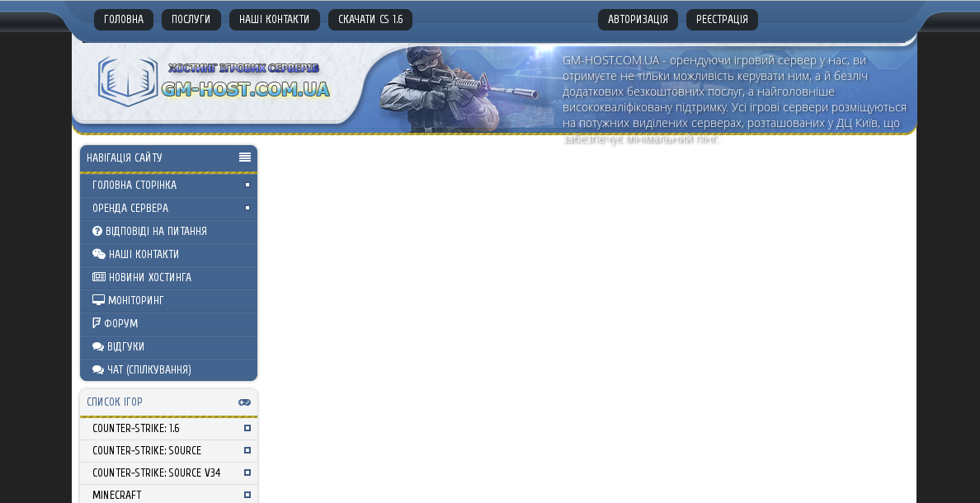The width and height of the screenshot is (980, 503).
Task: Open Оренда сервера in the sidebar
Action: (x=169, y=209)
